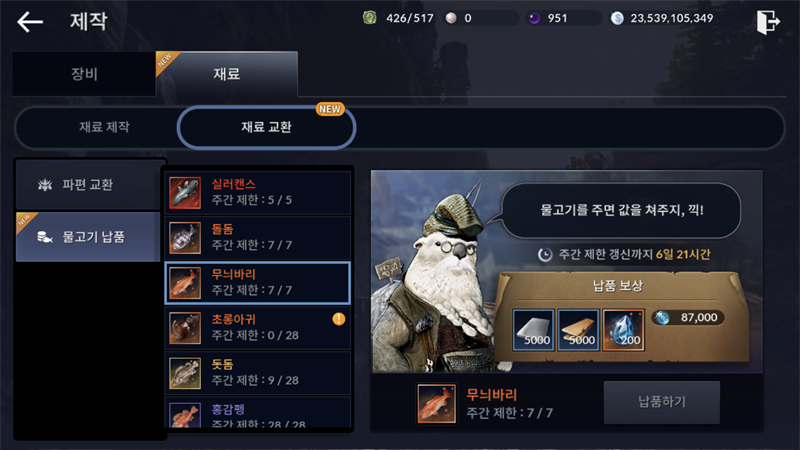Tap the blue crystal reward icon showing 200
The image size is (800, 450).
[x=623, y=330]
